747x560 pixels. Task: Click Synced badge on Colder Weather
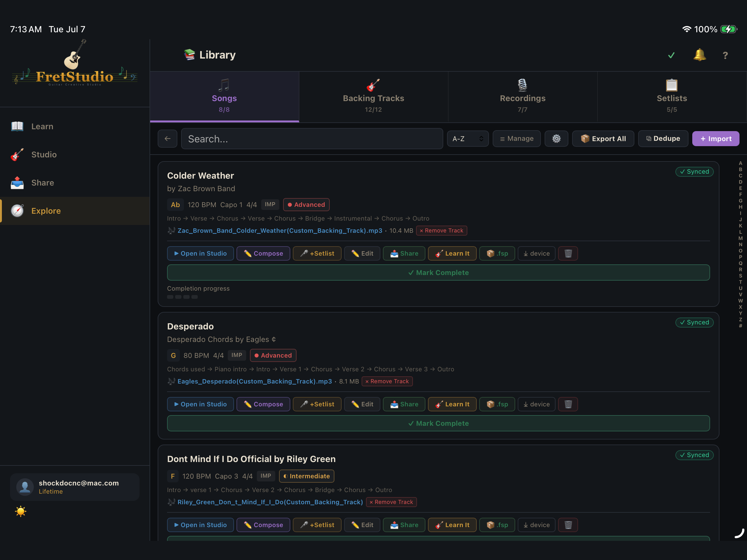(694, 171)
